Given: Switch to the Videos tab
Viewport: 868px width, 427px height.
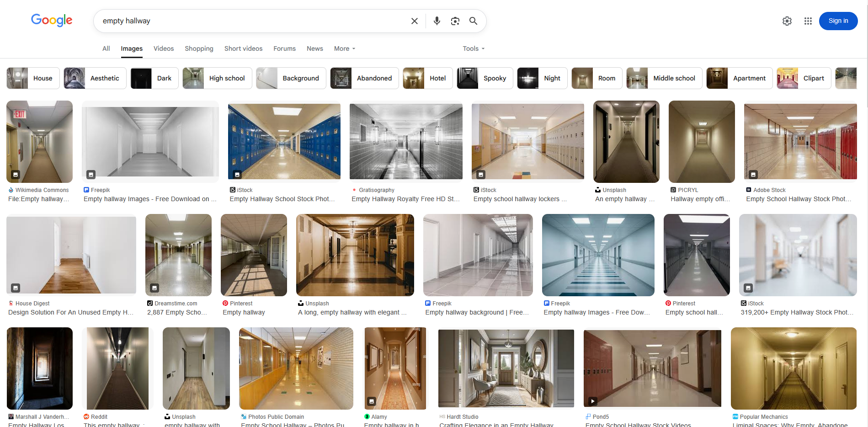Looking at the screenshot, I should pyautogui.click(x=163, y=48).
